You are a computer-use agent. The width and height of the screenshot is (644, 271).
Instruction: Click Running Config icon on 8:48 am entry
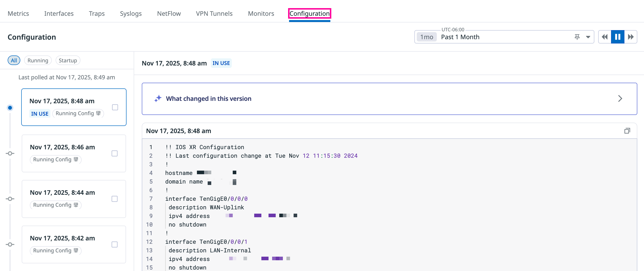pyautogui.click(x=99, y=113)
